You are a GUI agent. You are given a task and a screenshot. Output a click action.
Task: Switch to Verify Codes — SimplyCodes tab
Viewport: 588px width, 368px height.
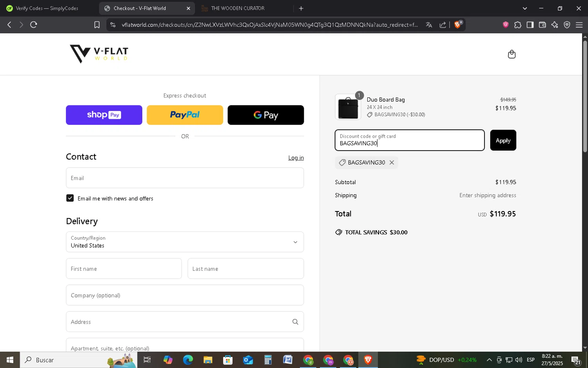pos(47,8)
